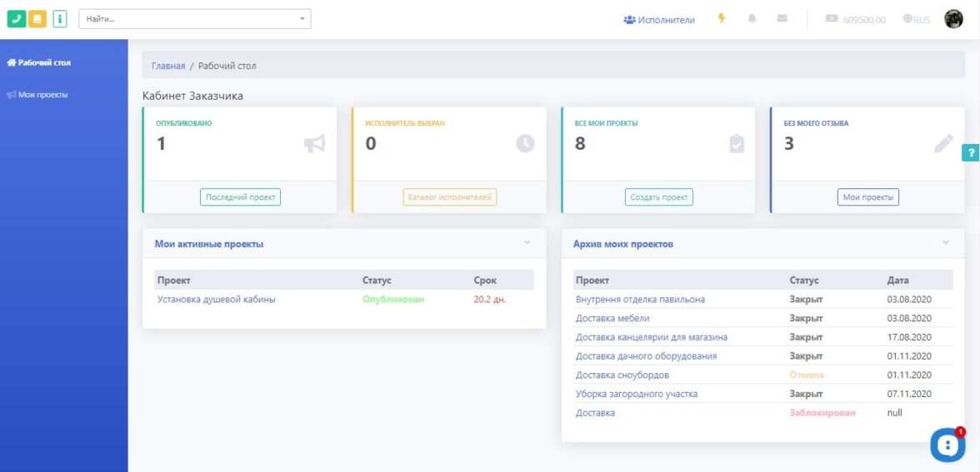
Task: Open the info icon in top bar
Action: 59,19
